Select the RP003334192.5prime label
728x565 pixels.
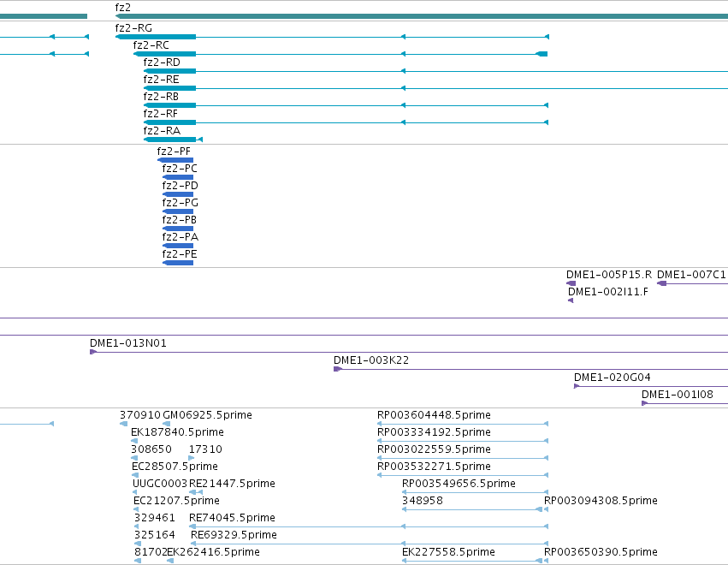(x=434, y=432)
